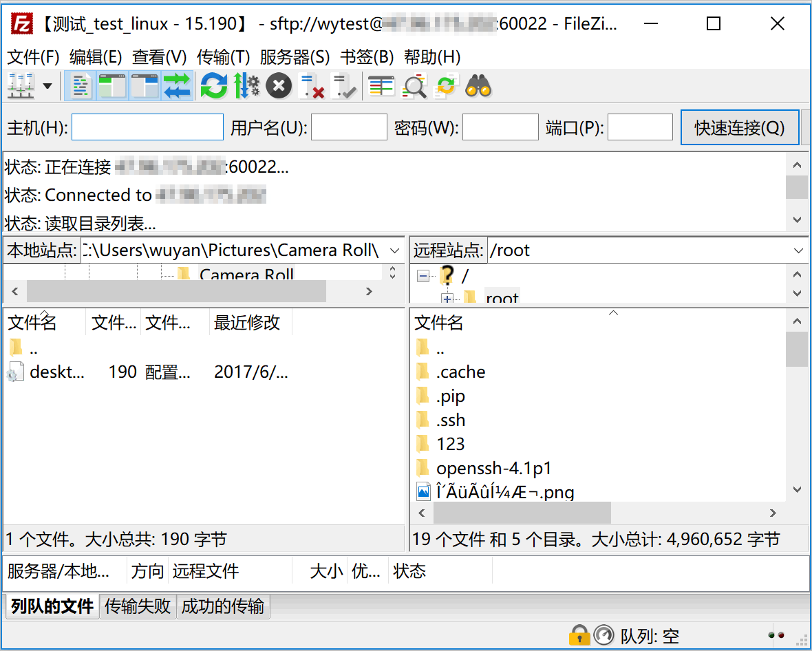Viewport: 812px width, 651px height.
Task: Open the speed limits gauge icon
Action: 603,635
